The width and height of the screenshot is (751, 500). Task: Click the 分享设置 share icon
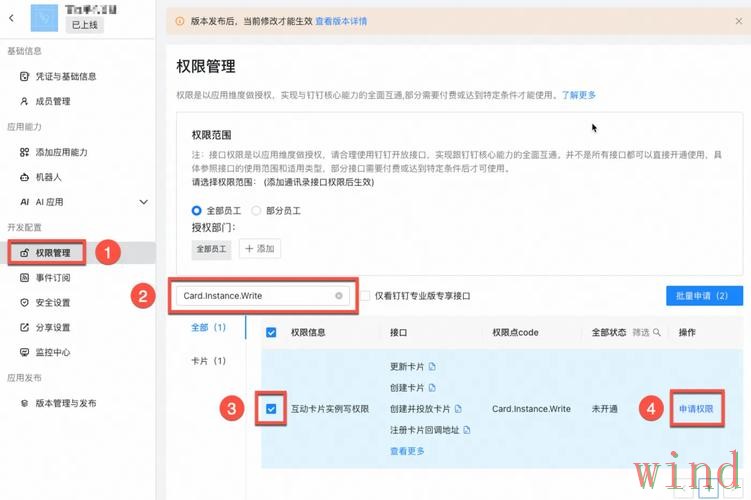point(24,328)
